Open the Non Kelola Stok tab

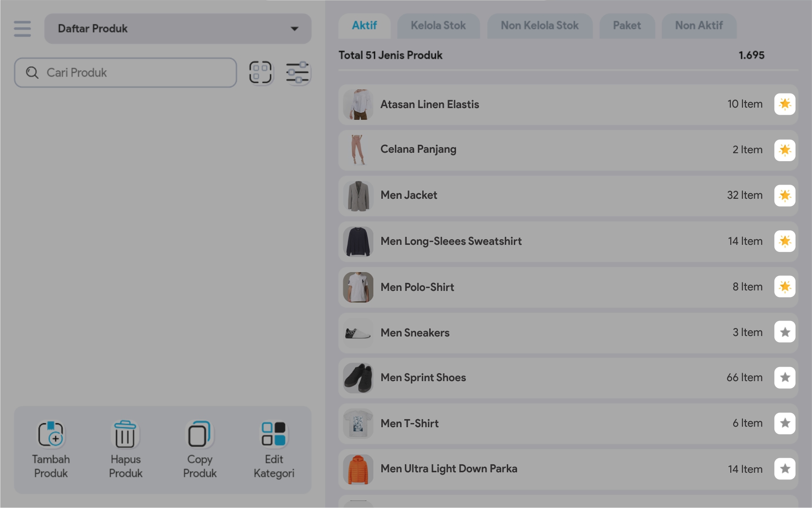coord(539,26)
